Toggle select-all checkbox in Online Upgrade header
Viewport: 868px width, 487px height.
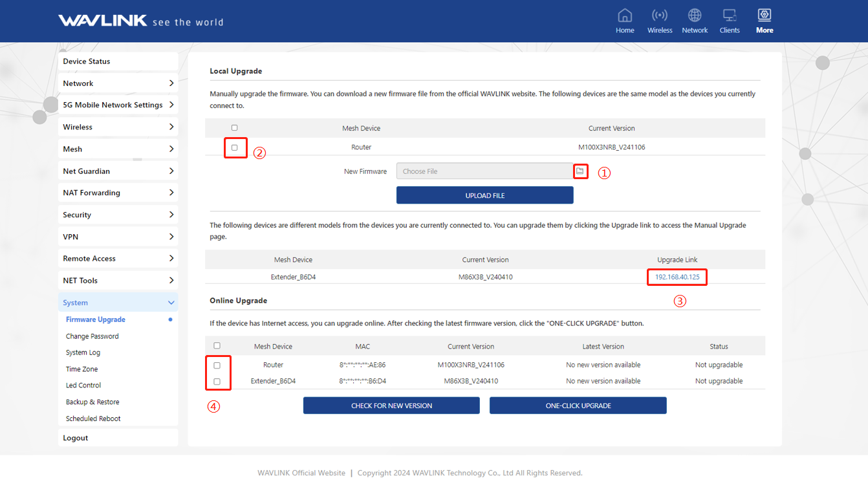(x=217, y=346)
